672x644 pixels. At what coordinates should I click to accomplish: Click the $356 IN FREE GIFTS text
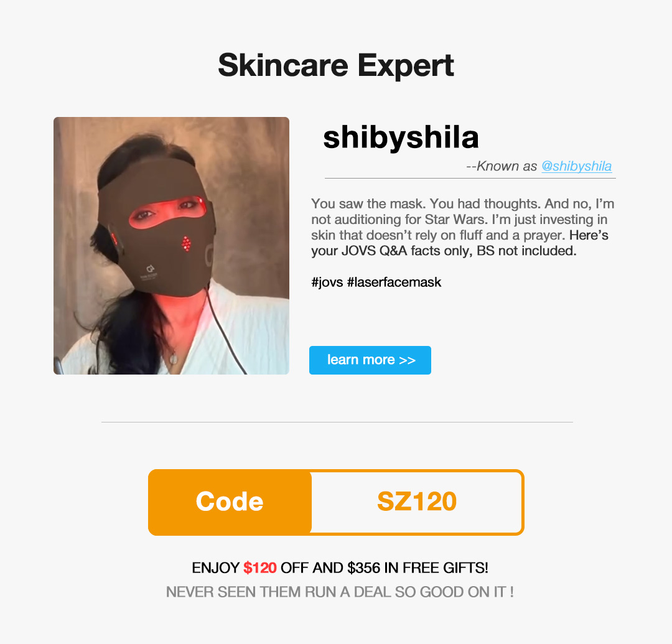418,567
